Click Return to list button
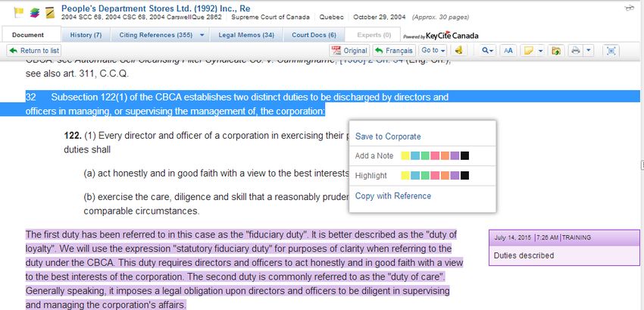 pyautogui.click(x=34, y=51)
